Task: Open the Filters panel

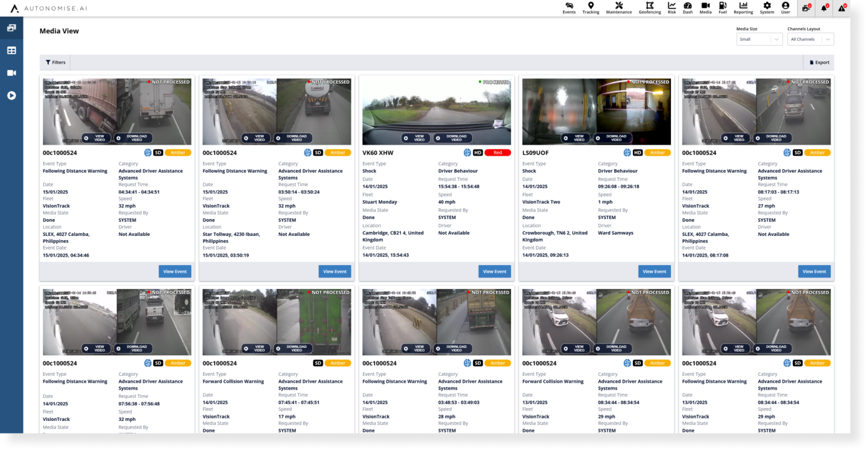Action: coord(55,63)
